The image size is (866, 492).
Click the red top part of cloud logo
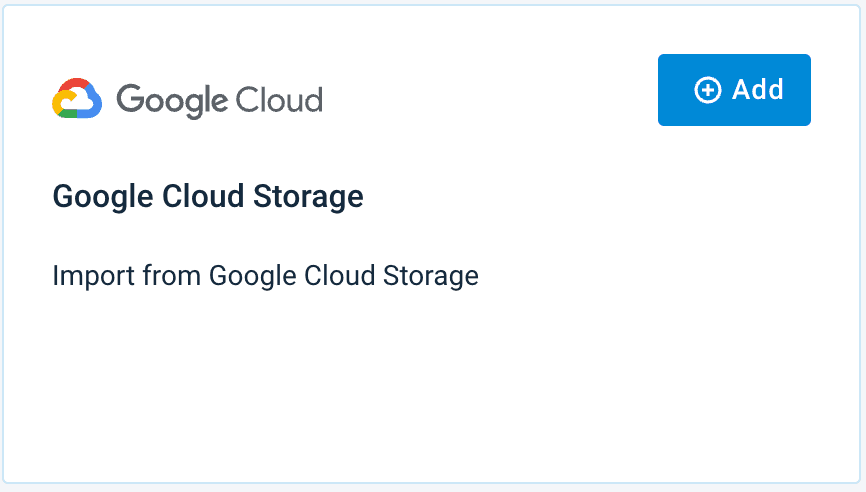[x=74, y=85]
